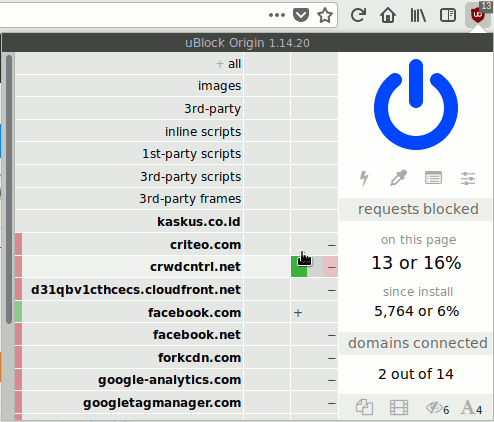494x422 pixels.
Task: Toggle cosmetic filtering eye icon
Action: point(437,408)
